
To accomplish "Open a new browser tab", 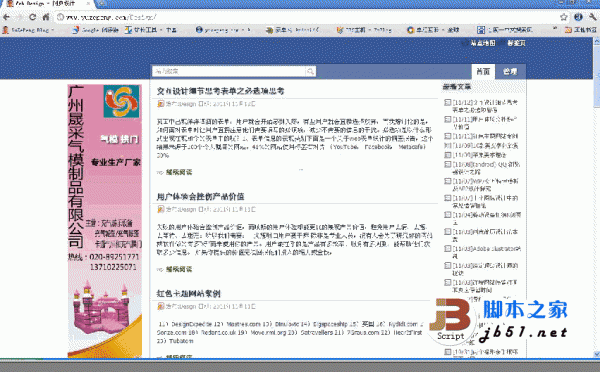I will pyautogui.click(x=101, y=4).
